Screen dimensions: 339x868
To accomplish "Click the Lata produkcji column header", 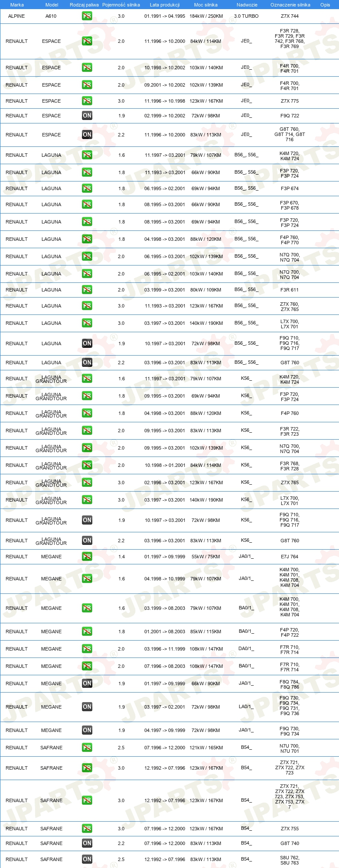I will [x=165, y=5].
